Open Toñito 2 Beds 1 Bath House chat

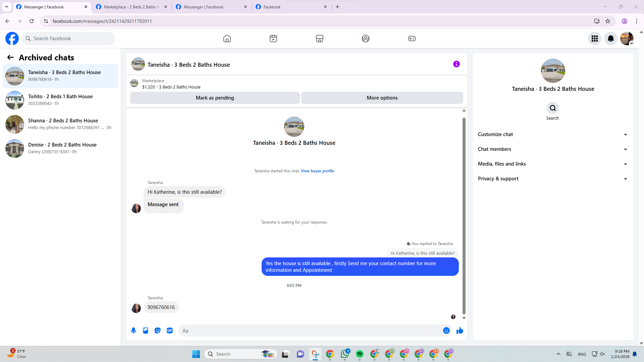(x=60, y=100)
